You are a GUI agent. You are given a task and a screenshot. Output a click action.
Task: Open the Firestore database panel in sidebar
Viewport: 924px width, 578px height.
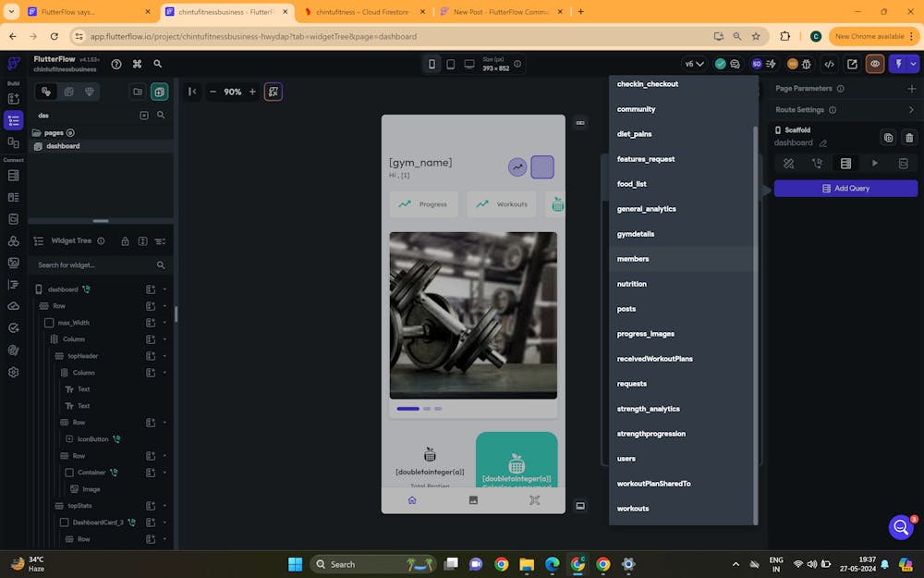[x=14, y=175]
